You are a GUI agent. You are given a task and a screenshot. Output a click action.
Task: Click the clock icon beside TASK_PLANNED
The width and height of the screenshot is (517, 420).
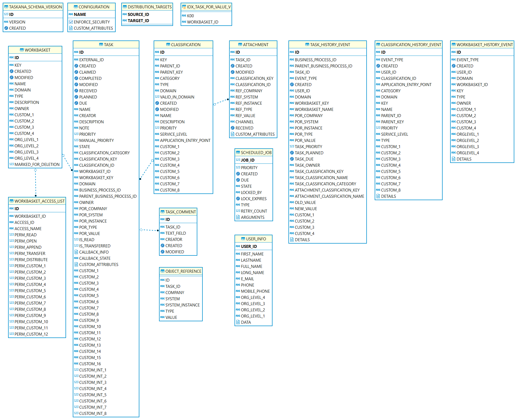[x=292, y=153]
